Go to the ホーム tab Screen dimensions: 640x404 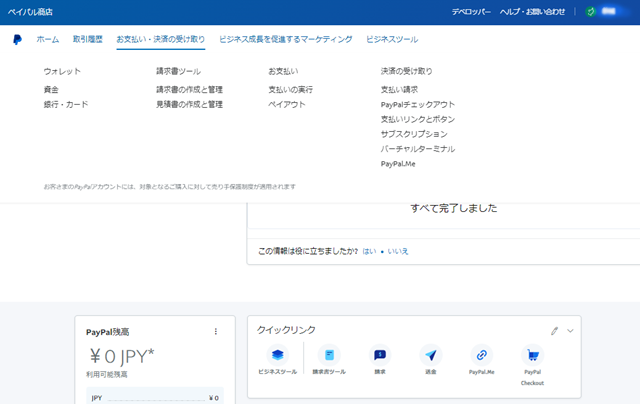pos(47,39)
